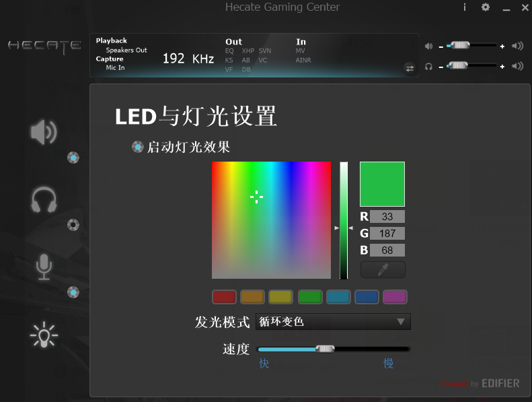Viewport: 532px width, 402px height.
Task: Click the green brightness gradient bar
Action: click(344, 220)
